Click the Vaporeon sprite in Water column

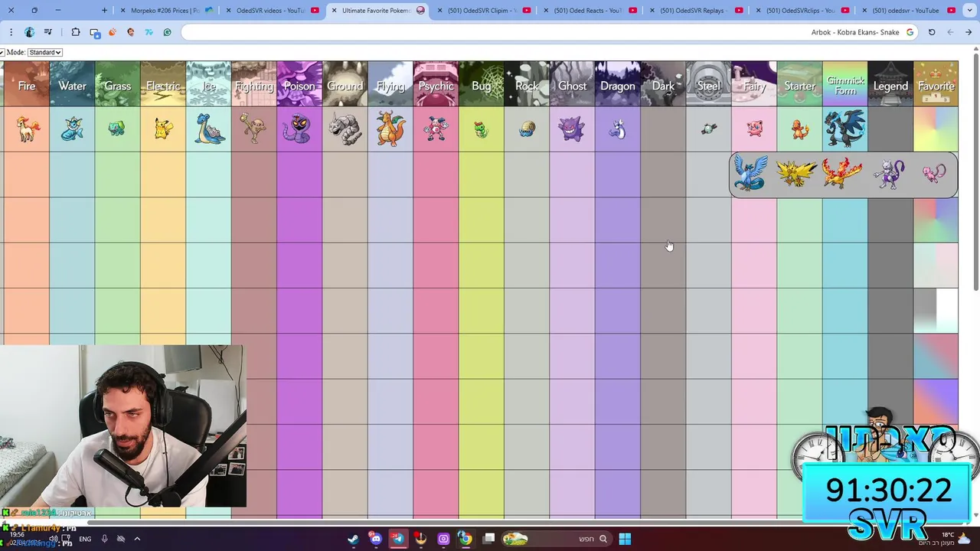click(72, 129)
